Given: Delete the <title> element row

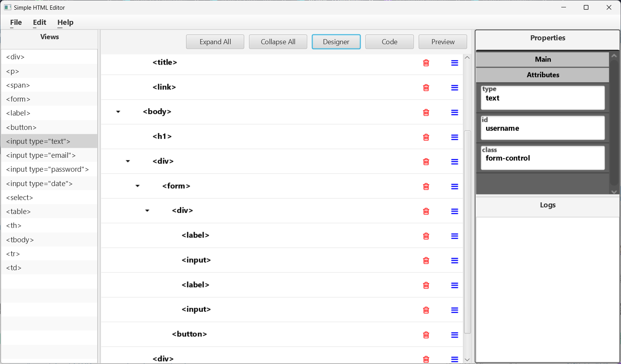Looking at the screenshot, I should click(426, 63).
